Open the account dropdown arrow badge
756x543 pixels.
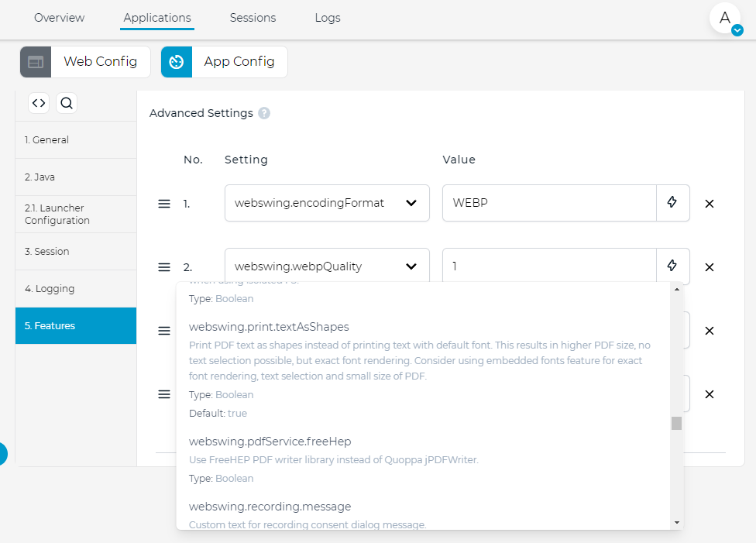tap(737, 30)
